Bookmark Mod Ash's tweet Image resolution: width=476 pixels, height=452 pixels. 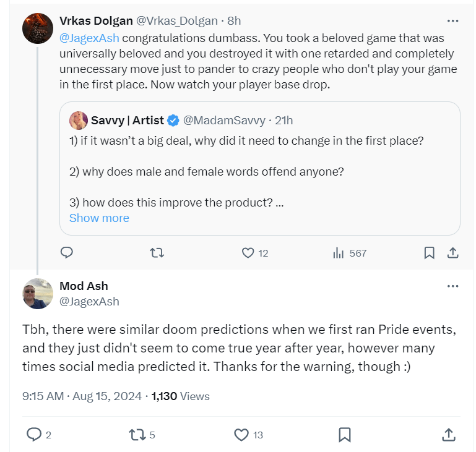(x=345, y=435)
